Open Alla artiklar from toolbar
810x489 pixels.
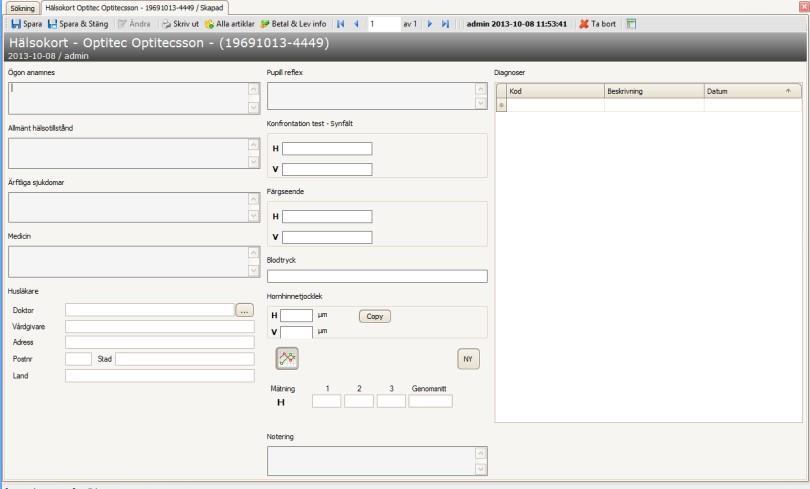coord(230,24)
